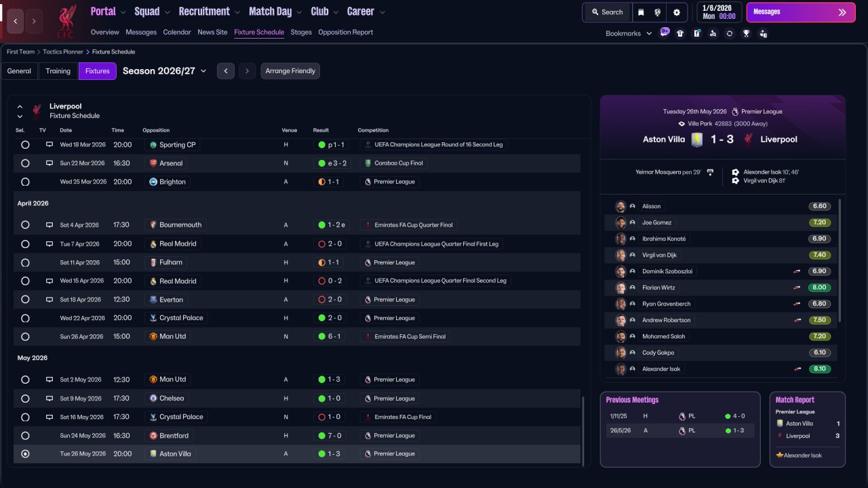This screenshot has width=868, height=488.
Task: Switch to the Calendar tab
Action: click(177, 32)
